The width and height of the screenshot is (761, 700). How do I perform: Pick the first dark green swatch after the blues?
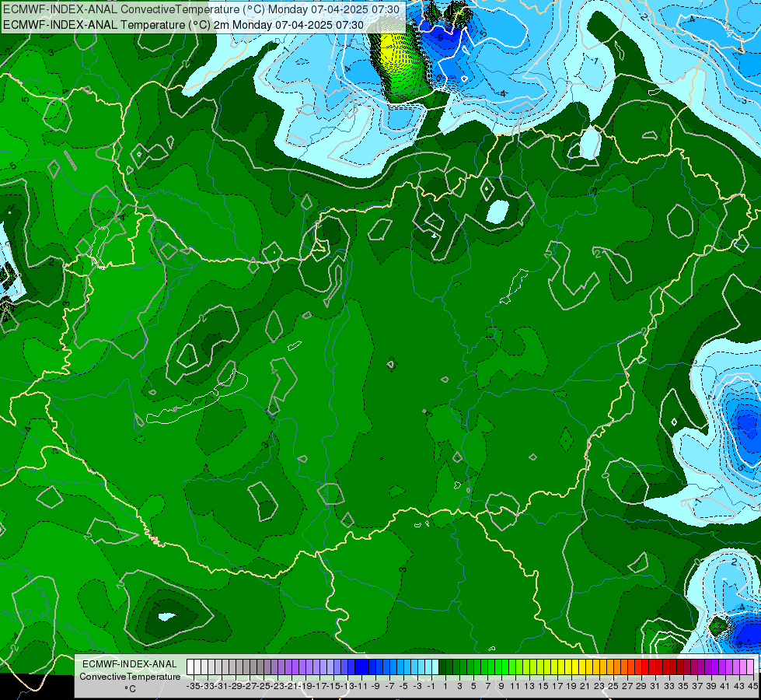coord(442,667)
